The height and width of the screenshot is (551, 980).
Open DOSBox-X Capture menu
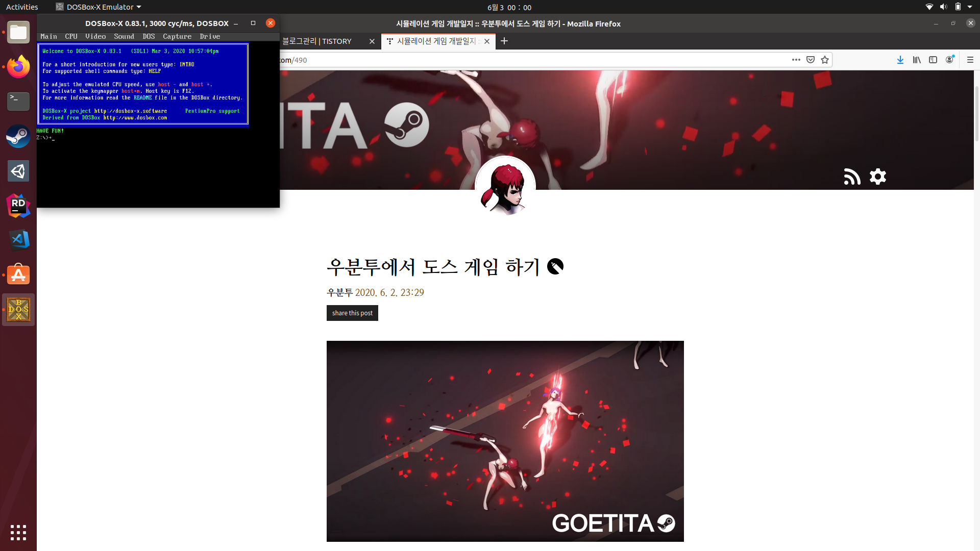177,36
